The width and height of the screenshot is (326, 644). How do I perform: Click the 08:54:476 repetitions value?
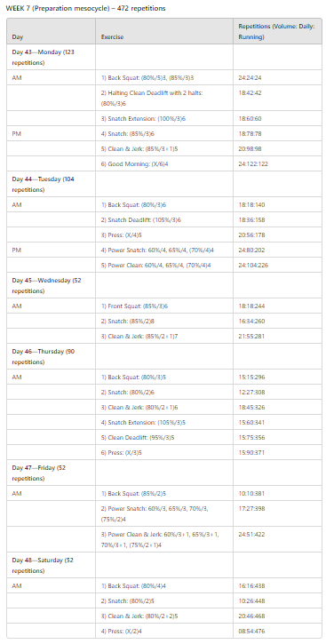[x=251, y=631]
